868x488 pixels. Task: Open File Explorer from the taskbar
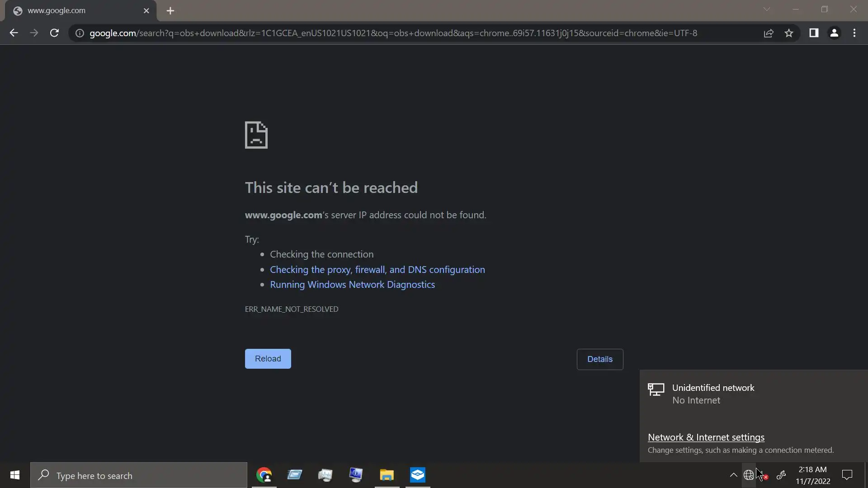387,475
